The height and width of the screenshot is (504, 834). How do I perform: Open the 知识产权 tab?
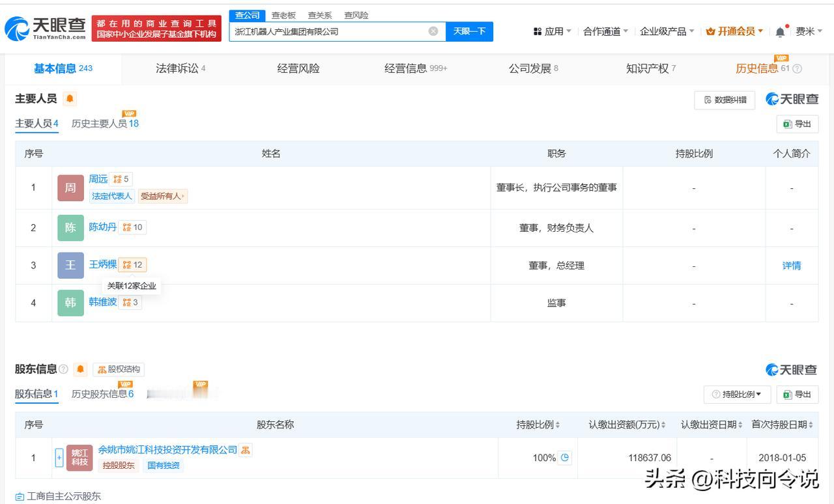(x=651, y=68)
